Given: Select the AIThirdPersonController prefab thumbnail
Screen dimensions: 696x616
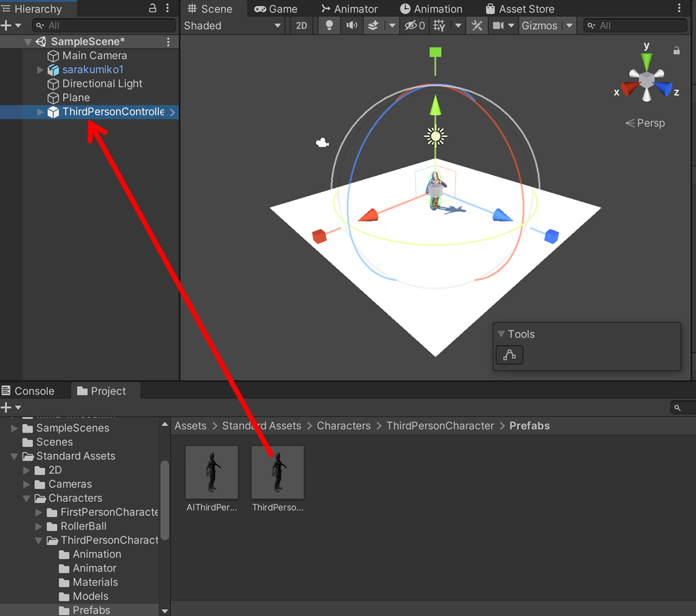Looking at the screenshot, I should 211,472.
